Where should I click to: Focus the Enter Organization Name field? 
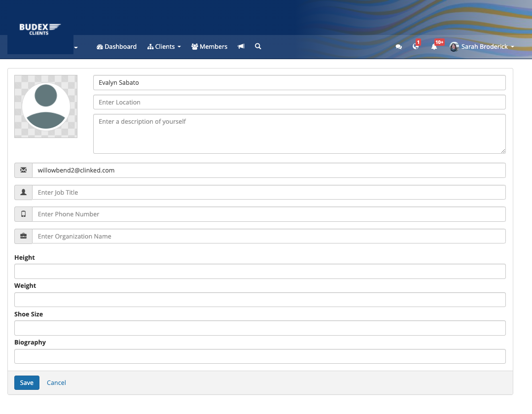pyautogui.click(x=269, y=236)
